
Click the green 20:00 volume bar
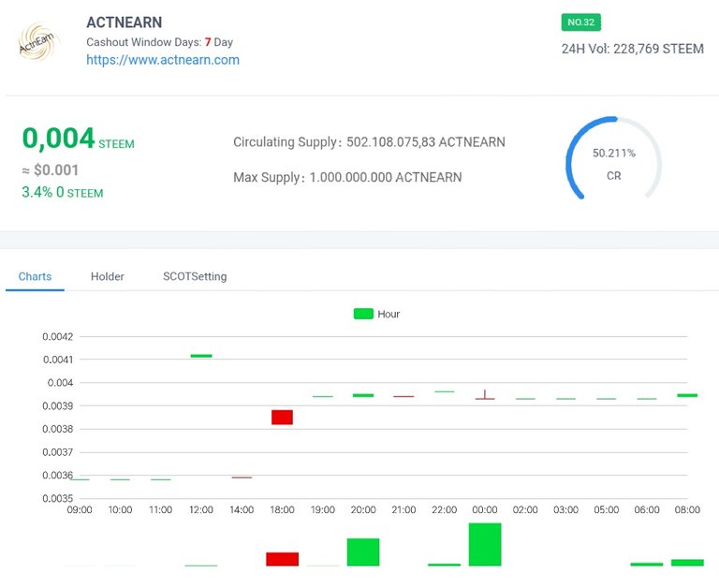(363, 552)
